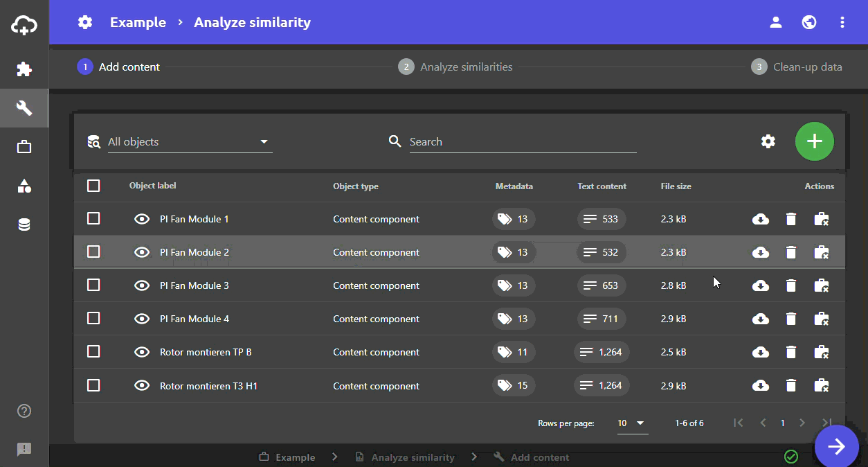Open the user account icon
The height and width of the screenshot is (467, 868).
(776, 22)
